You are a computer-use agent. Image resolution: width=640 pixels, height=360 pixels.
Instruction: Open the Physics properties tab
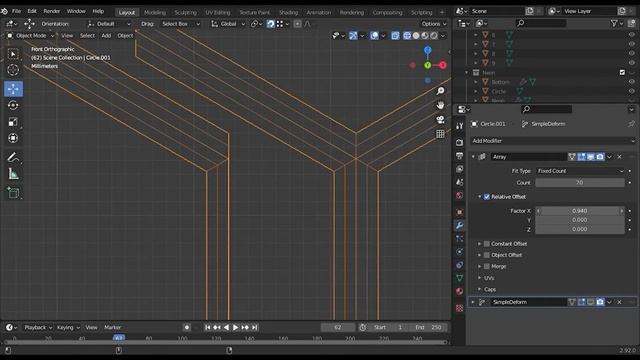(x=460, y=252)
